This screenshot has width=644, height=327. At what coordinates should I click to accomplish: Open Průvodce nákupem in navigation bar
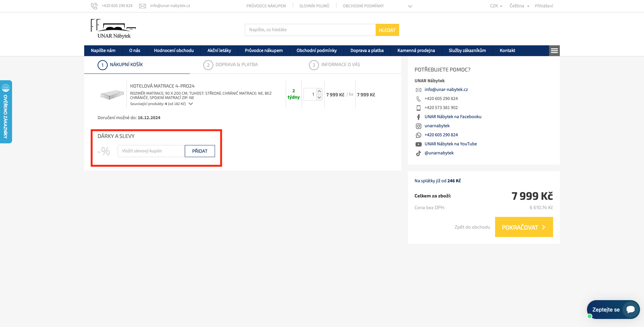tap(264, 51)
